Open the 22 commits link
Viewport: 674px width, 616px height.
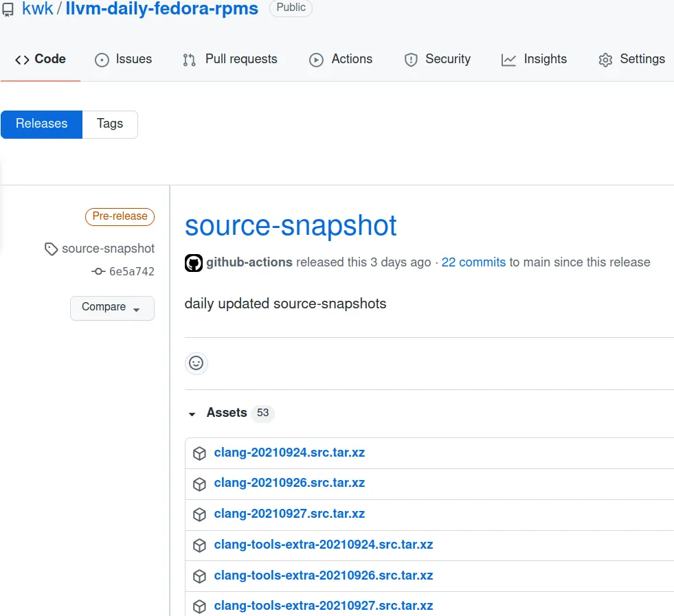[473, 262]
